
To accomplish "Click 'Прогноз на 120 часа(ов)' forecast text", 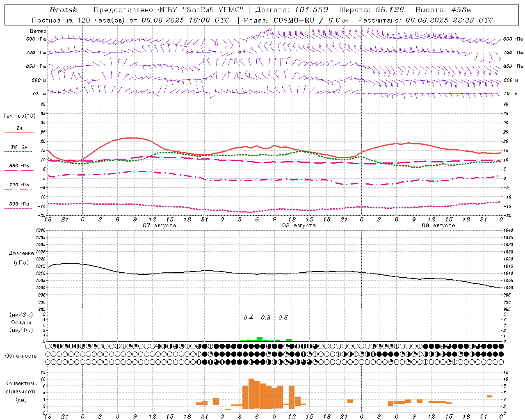I will coord(79,20).
